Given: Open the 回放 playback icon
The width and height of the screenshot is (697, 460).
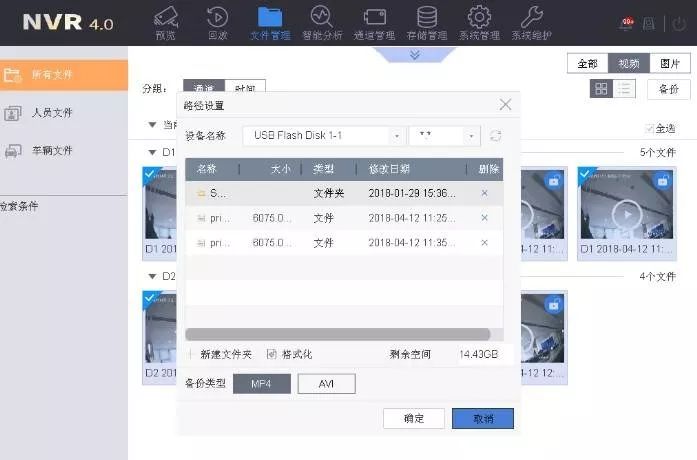Looking at the screenshot, I should 217,18.
